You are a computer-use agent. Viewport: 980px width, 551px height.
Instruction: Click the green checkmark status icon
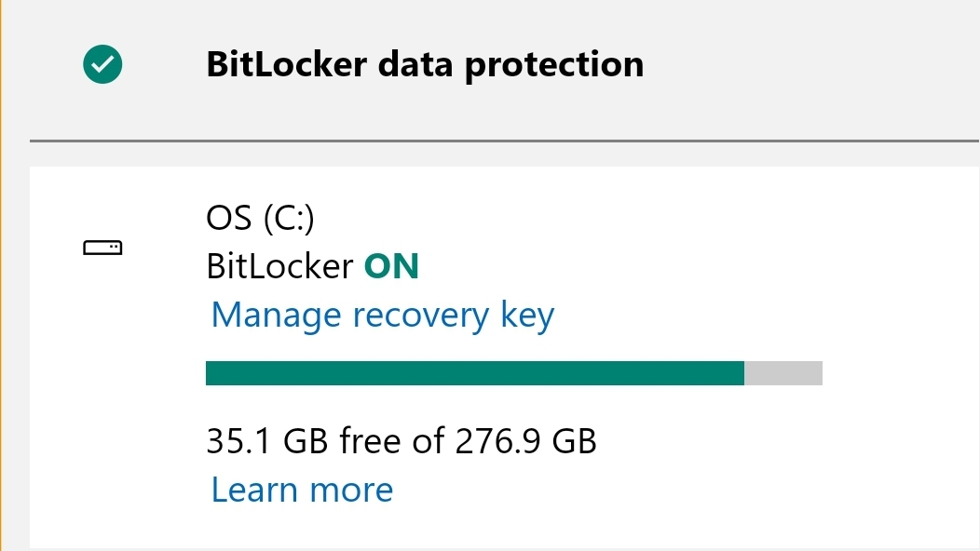pyautogui.click(x=102, y=64)
